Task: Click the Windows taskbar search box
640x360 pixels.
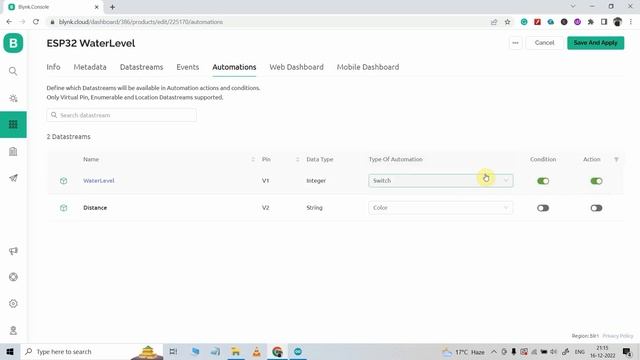Action: tap(92, 351)
